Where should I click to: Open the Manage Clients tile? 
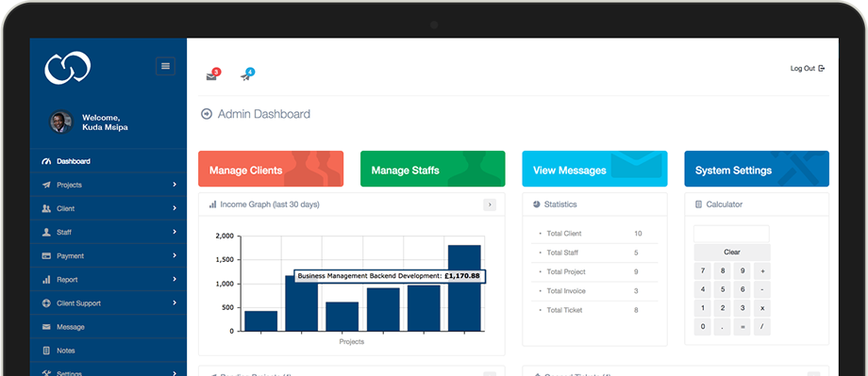point(271,169)
